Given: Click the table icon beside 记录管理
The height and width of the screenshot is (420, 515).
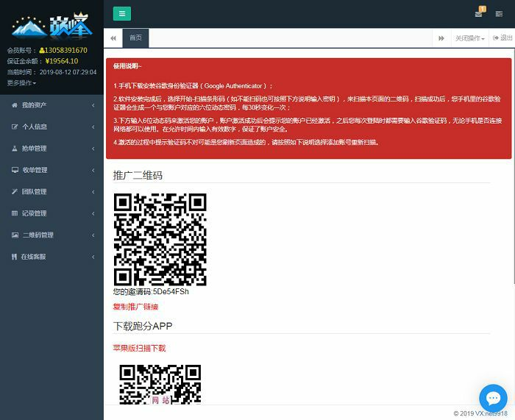Looking at the screenshot, I should [x=15, y=213].
